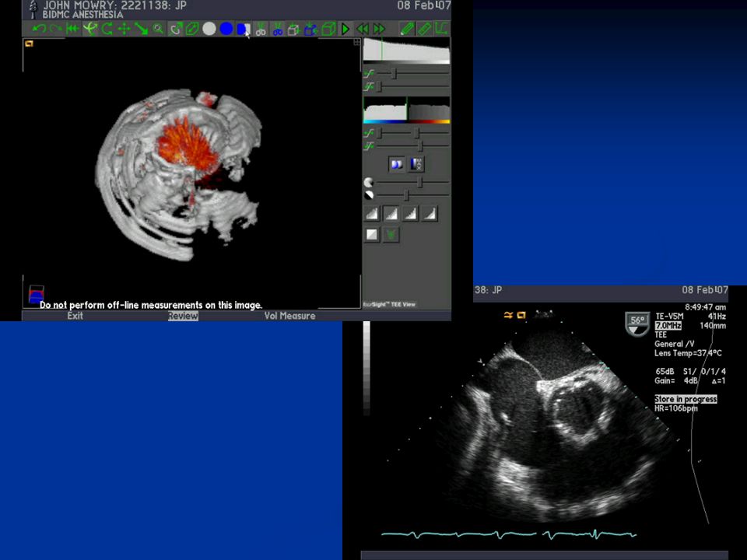Image resolution: width=747 pixels, height=560 pixels.
Task: Click the blue scissors crop tool
Action: point(277,29)
